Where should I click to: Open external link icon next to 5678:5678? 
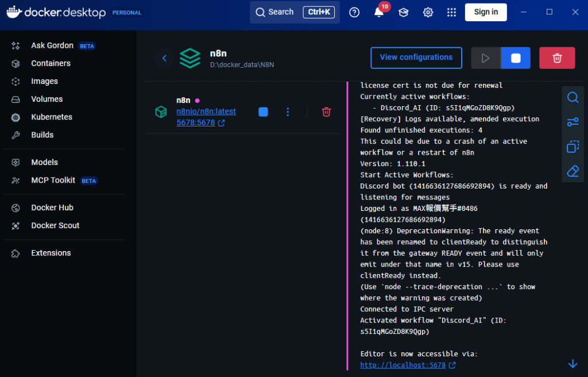coord(221,123)
